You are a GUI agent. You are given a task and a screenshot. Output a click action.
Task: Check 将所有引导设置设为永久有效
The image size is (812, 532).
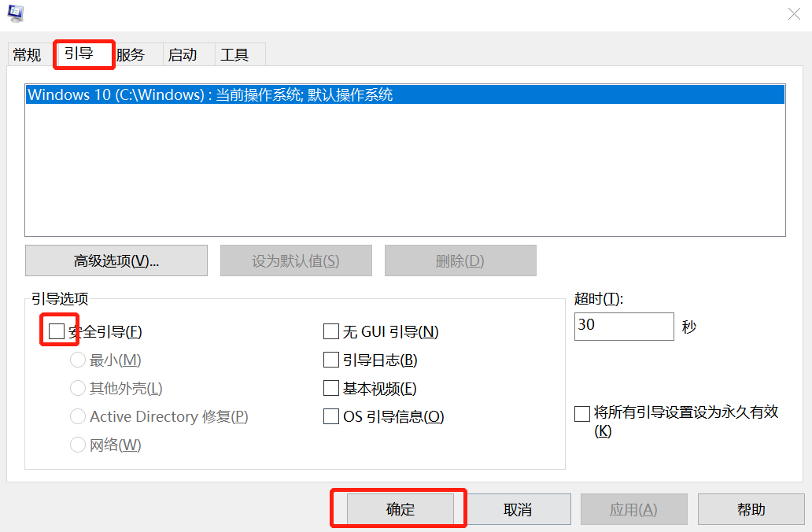[582, 412]
